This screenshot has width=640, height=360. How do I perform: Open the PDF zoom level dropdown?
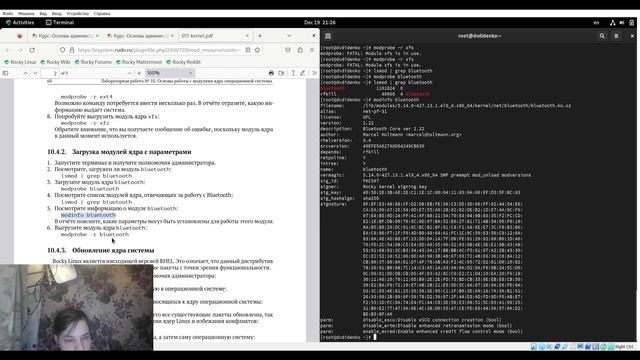click(169, 73)
